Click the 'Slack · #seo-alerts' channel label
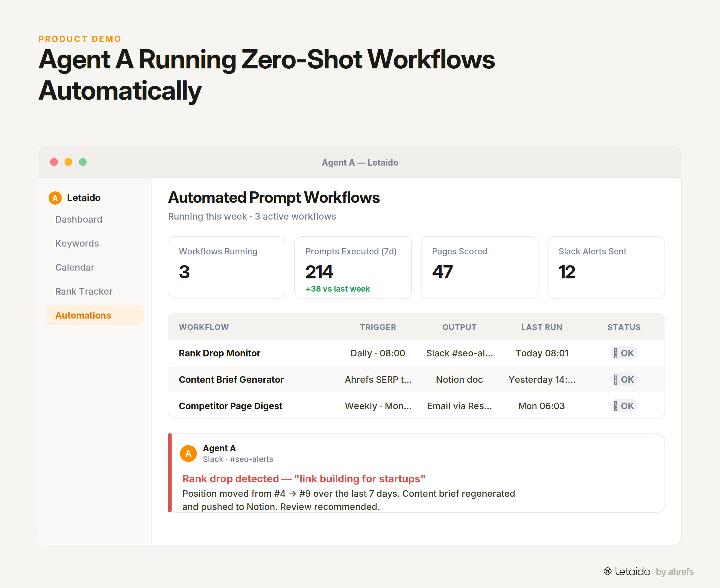 (x=238, y=459)
